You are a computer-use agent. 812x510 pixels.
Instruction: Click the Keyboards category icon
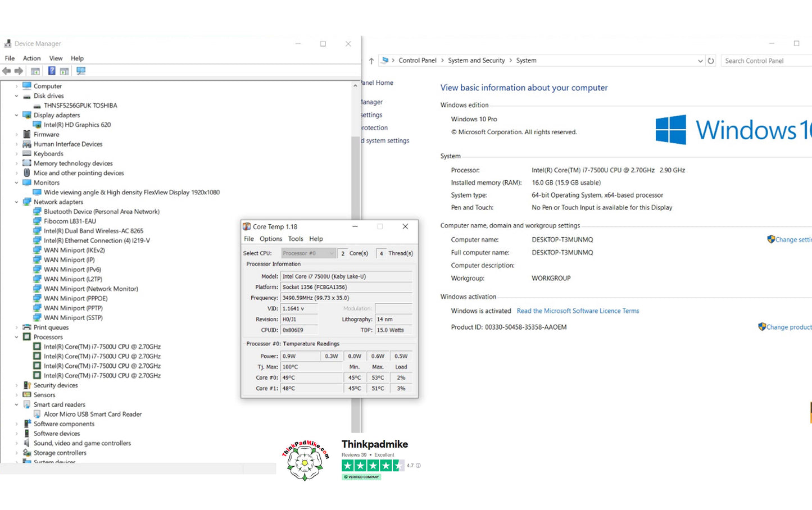(26, 153)
